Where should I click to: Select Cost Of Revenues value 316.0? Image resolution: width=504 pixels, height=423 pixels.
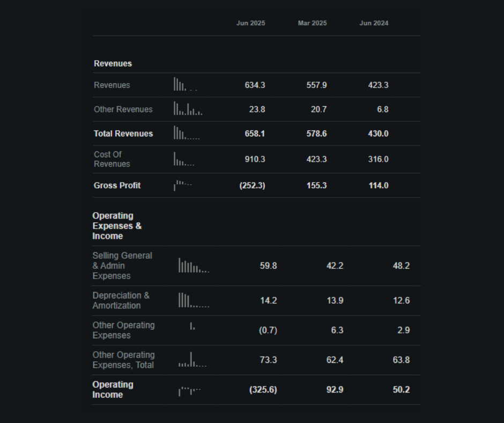379,159
